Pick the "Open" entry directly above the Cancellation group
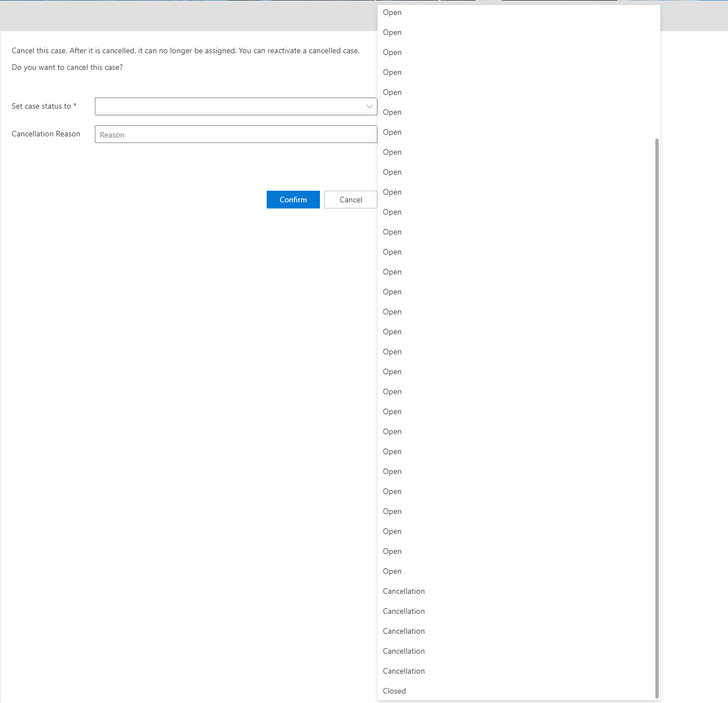This screenshot has height=703, width=728. coord(392,571)
